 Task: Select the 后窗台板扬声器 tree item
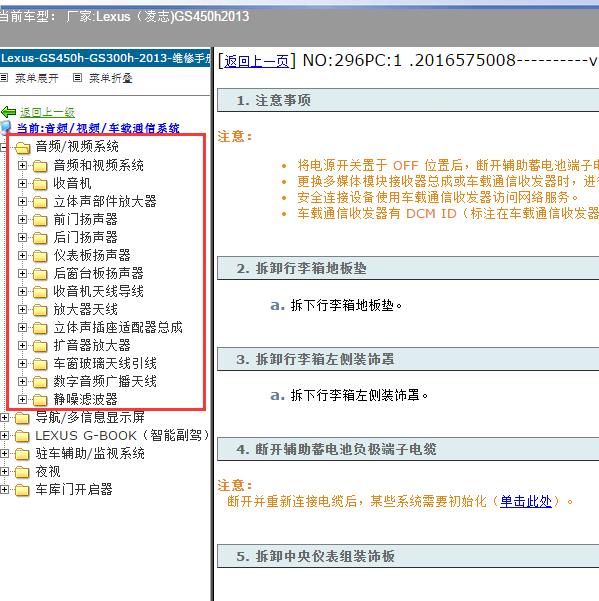[x=98, y=273]
